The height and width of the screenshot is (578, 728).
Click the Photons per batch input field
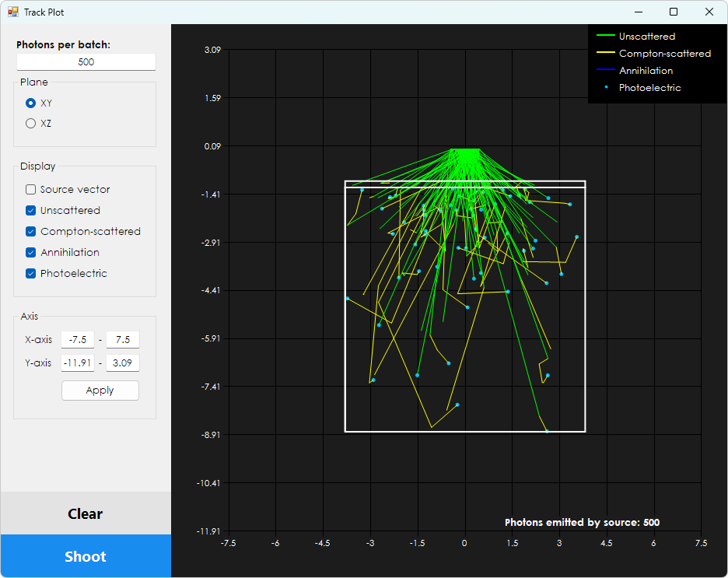click(86, 61)
